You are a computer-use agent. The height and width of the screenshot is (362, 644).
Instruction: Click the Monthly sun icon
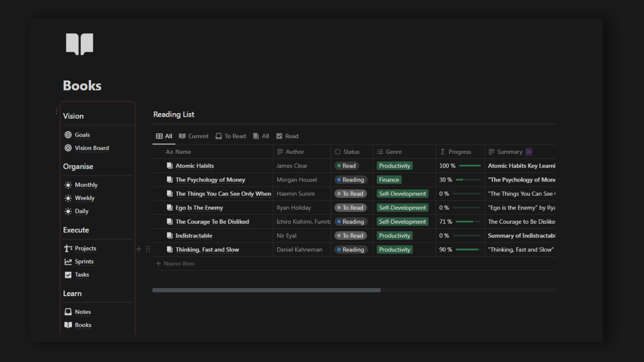(68, 185)
